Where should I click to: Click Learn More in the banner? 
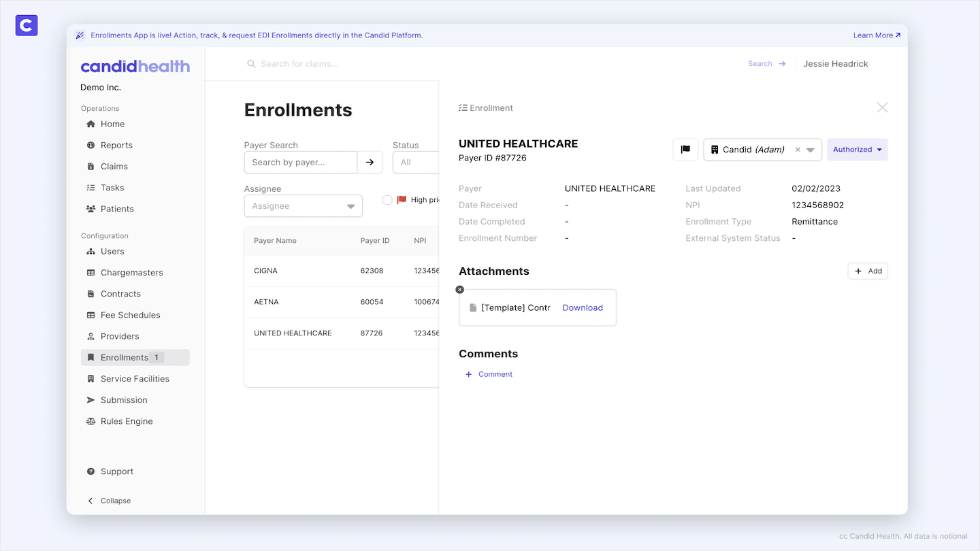(x=877, y=35)
